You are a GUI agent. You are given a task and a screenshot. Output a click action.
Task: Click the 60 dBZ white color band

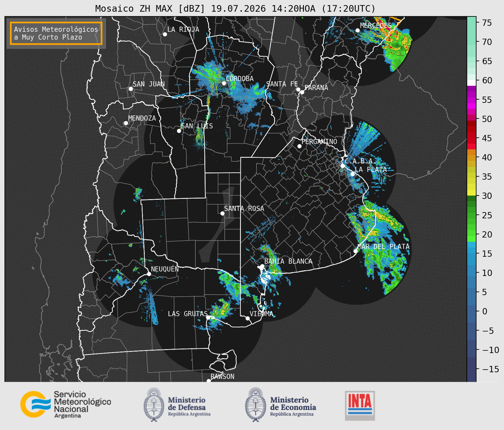click(x=471, y=83)
